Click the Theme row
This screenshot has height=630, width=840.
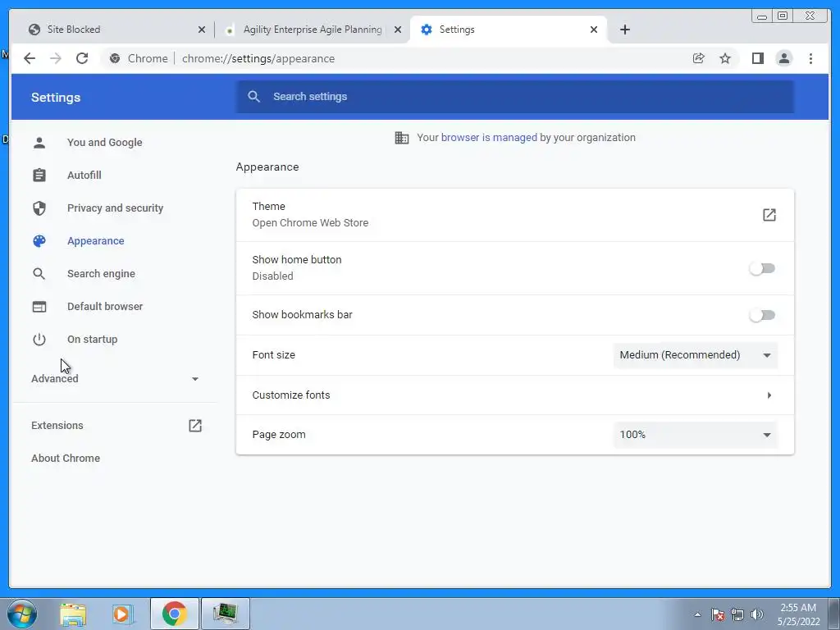coord(515,215)
